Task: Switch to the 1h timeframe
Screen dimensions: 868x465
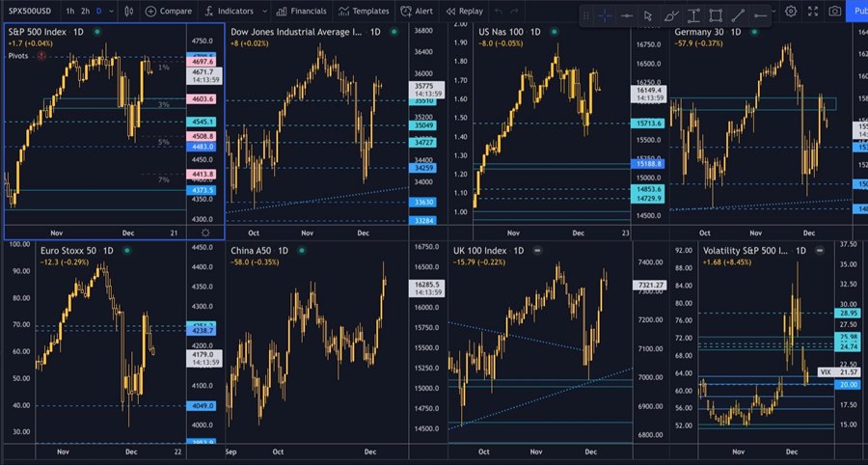Action: pyautogui.click(x=69, y=11)
